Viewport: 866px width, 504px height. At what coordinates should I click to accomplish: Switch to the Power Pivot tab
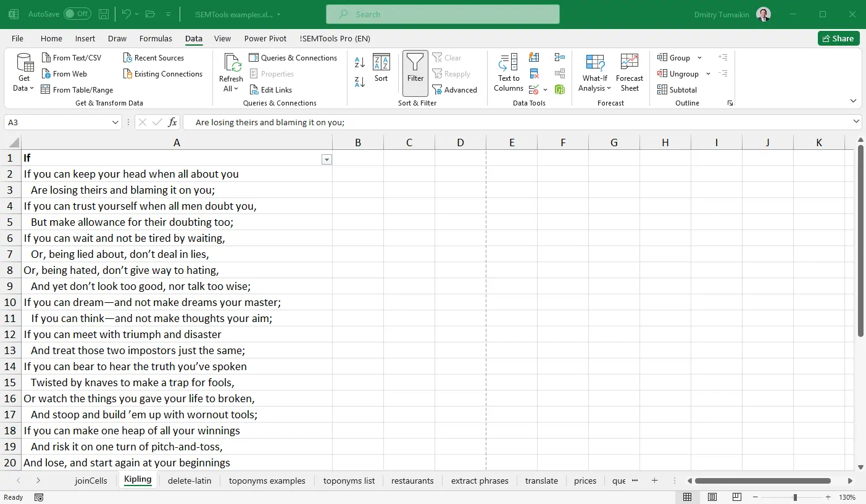[265, 38]
